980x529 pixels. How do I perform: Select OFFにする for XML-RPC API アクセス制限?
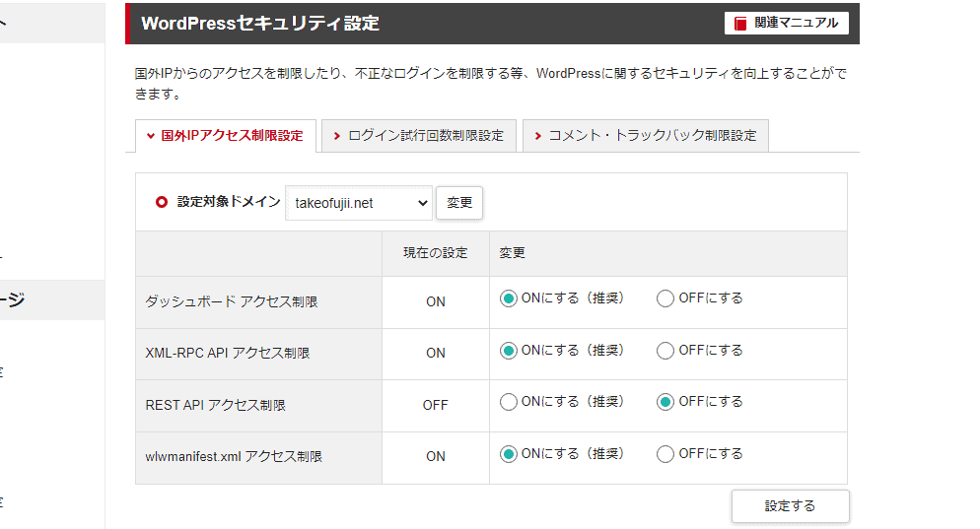[665, 351]
